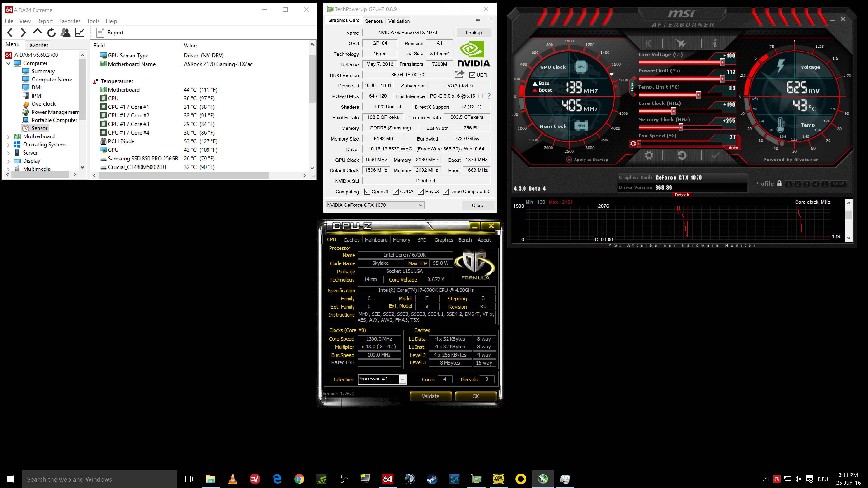
Task: Take a GPU-Z screenshot with camera icon
Action: click(477, 20)
